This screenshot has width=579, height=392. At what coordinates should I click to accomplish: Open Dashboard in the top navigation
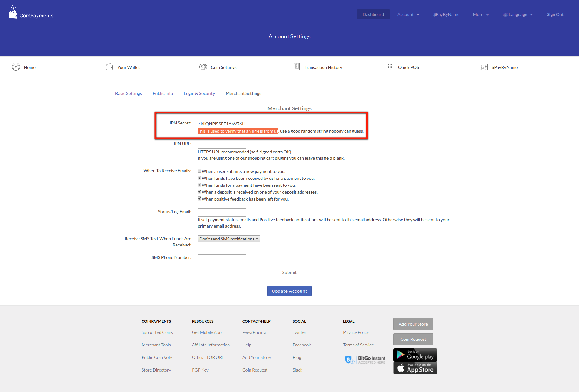point(373,14)
